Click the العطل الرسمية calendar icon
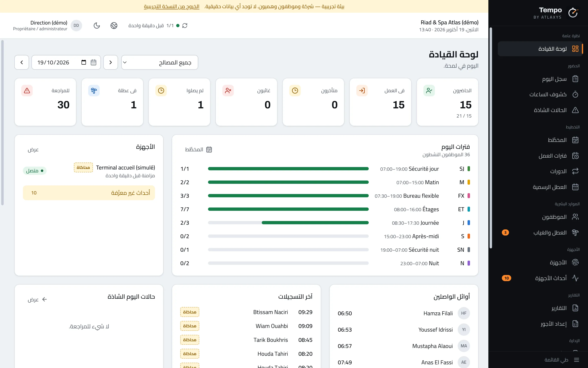The height and width of the screenshot is (368, 588). click(575, 187)
